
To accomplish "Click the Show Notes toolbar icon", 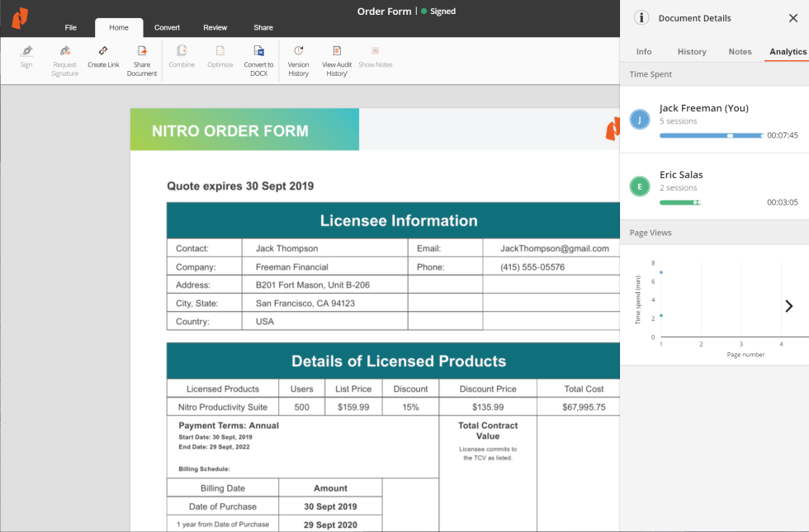I will [376, 52].
